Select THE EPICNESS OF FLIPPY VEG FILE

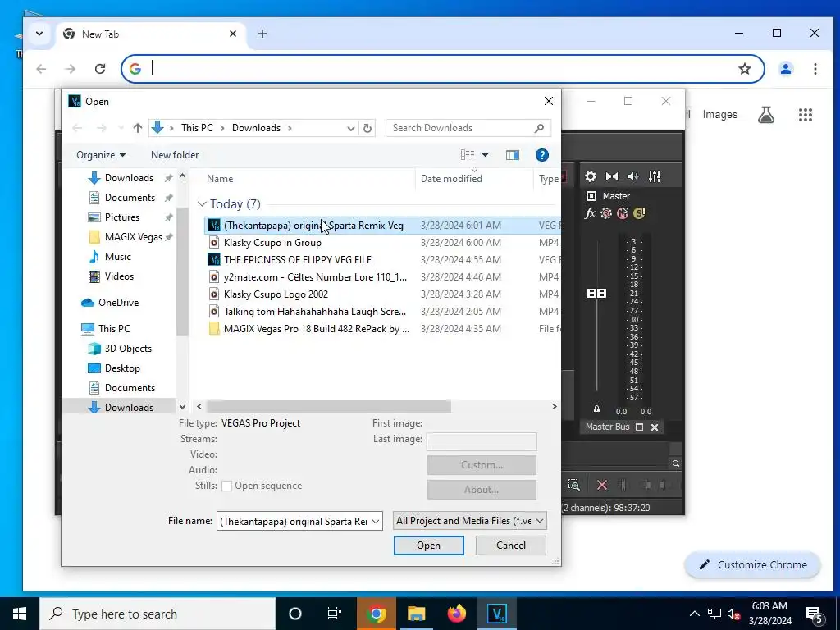(x=298, y=260)
